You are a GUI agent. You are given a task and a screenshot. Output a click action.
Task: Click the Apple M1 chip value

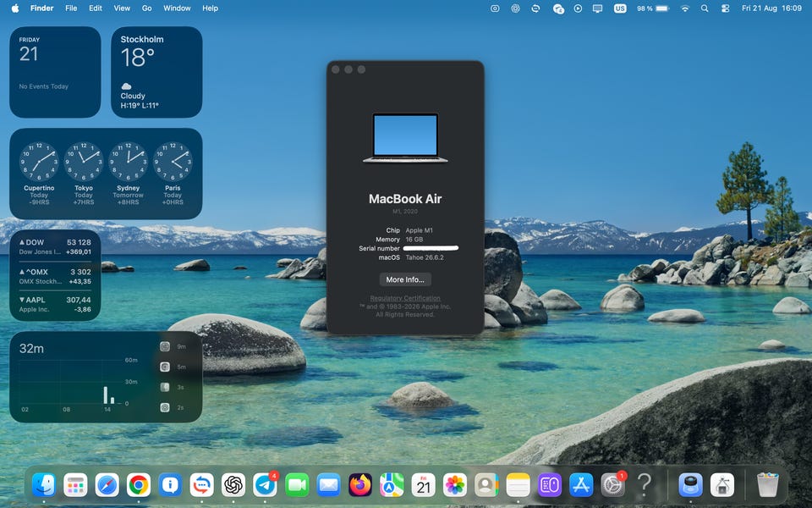pos(419,230)
